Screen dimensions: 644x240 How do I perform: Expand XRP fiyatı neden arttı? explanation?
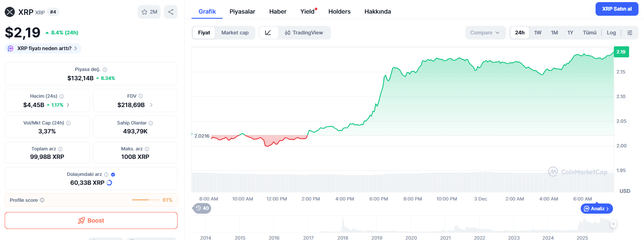coord(43,48)
